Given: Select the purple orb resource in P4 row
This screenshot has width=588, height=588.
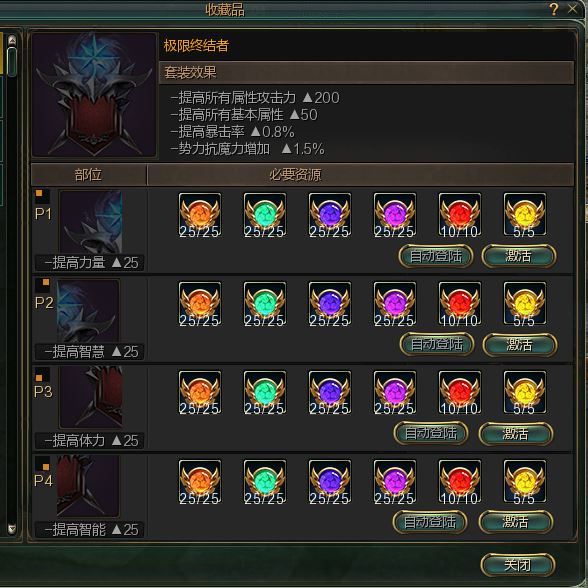Looking at the screenshot, I should (x=394, y=482).
